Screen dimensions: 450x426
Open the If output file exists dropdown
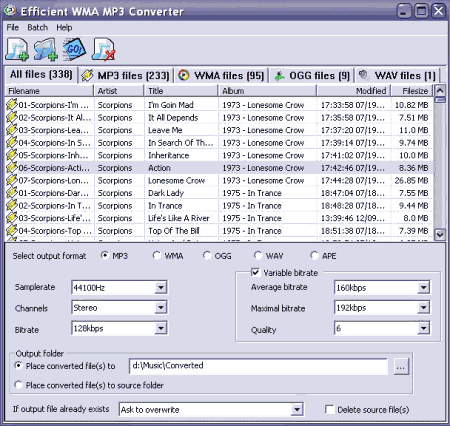(x=297, y=409)
